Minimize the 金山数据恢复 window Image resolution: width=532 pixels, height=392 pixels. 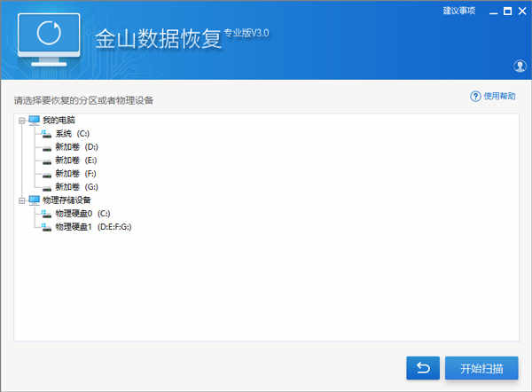pos(494,12)
